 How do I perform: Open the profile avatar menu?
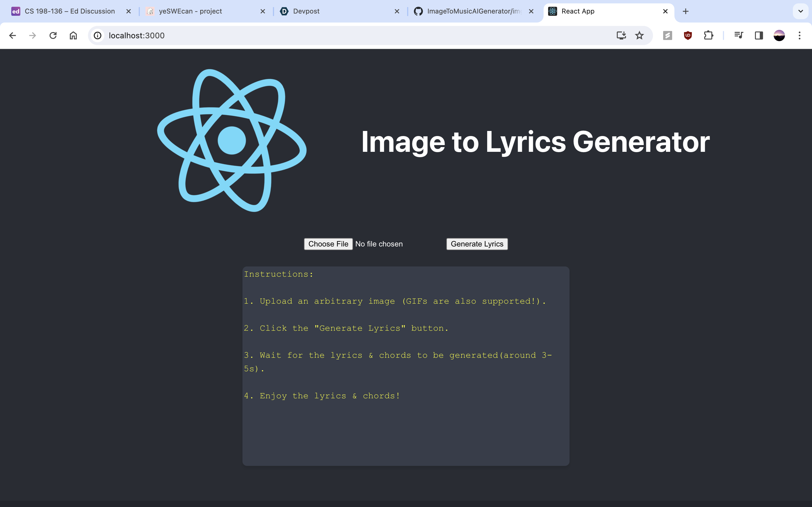pyautogui.click(x=779, y=35)
